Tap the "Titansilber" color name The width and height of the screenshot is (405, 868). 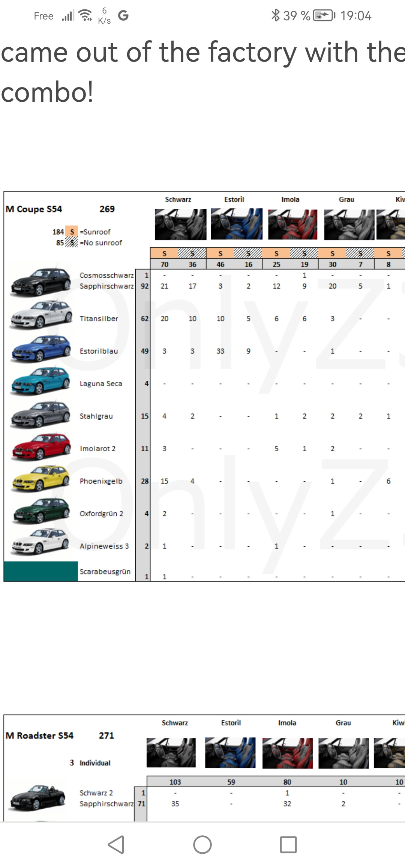99,318
